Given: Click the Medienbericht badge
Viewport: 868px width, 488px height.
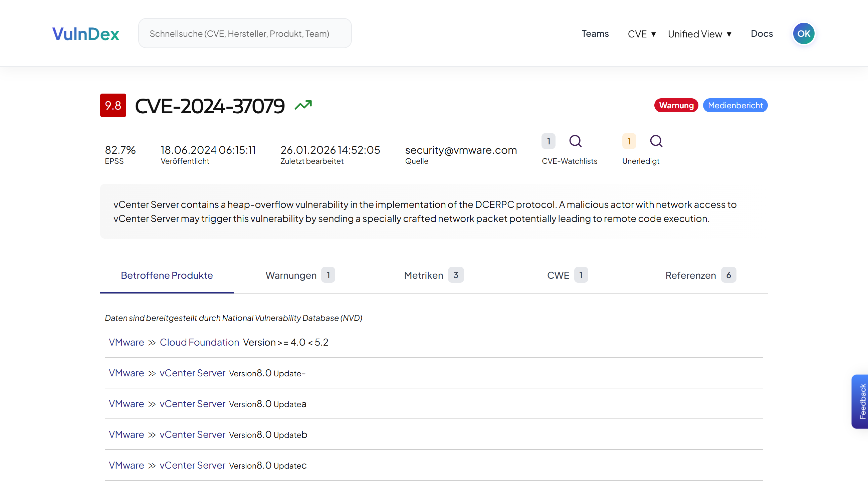Looking at the screenshot, I should 735,105.
